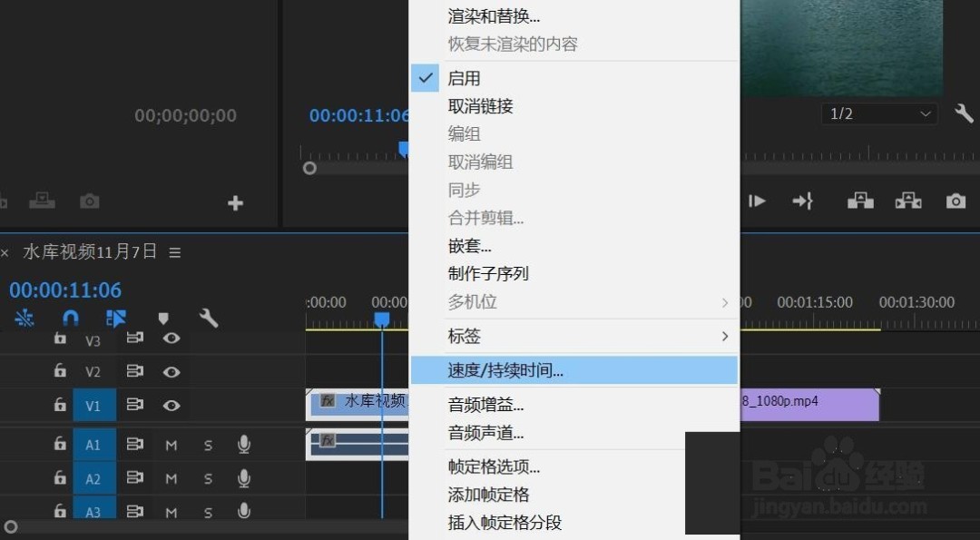This screenshot has height=540, width=980.
Task: Toggle insert as nests button in timeline
Action: click(x=24, y=319)
